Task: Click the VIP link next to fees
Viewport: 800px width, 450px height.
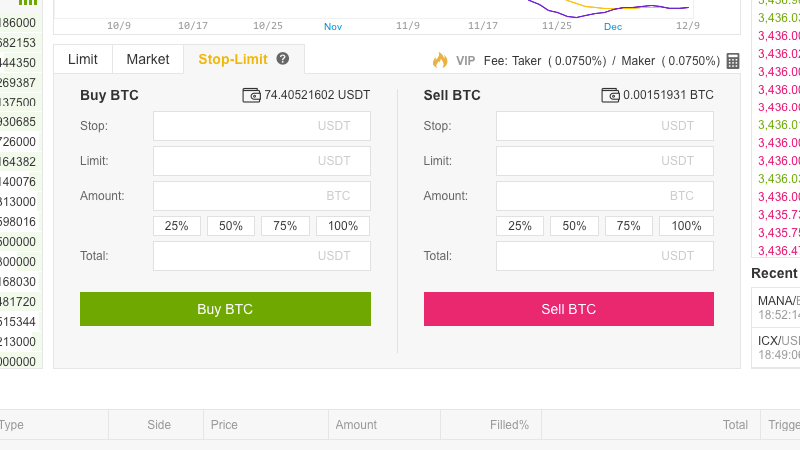Action: coord(465,61)
